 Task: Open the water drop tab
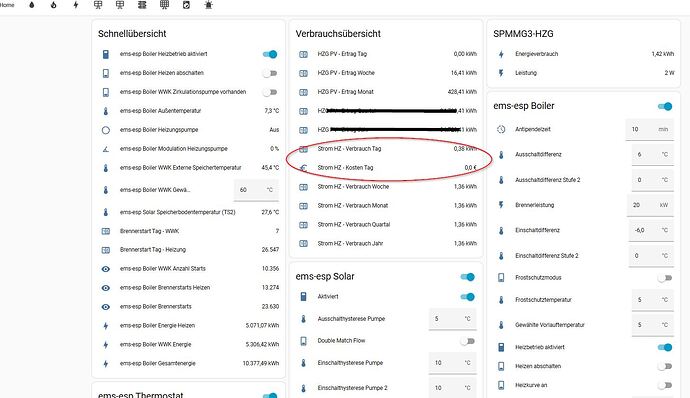(32, 5)
